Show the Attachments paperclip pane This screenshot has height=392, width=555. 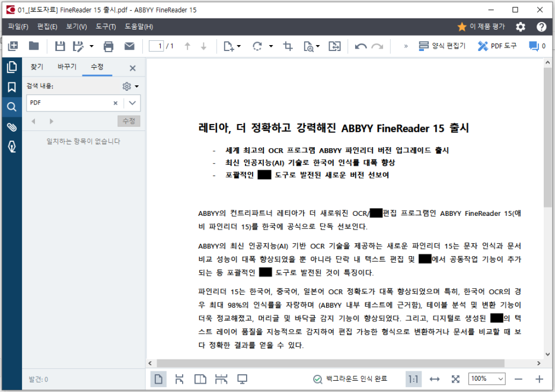[12, 127]
